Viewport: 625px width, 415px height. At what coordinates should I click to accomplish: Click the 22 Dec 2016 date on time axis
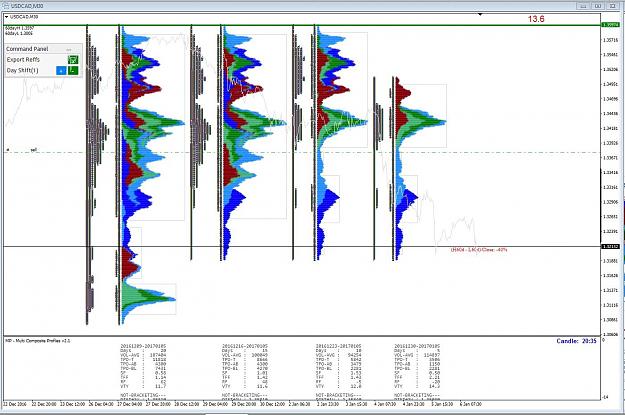15,404
